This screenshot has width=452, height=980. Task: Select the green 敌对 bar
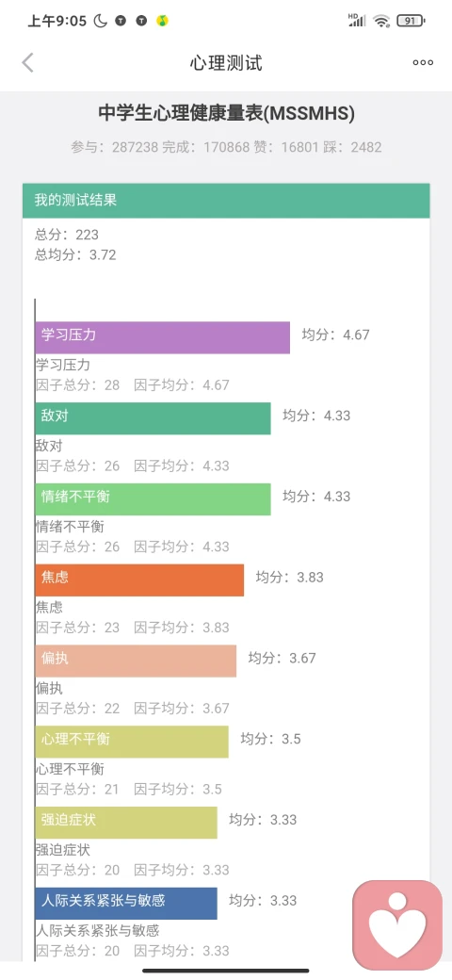pos(153,418)
